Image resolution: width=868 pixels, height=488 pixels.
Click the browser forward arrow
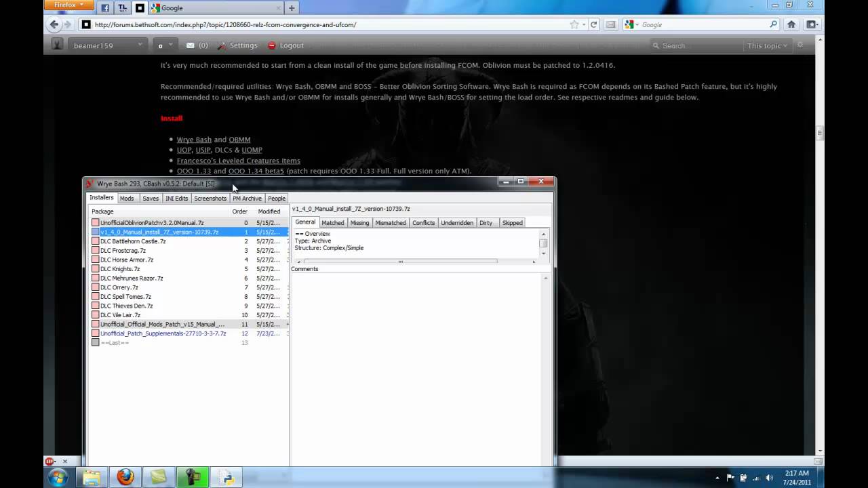pos(66,24)
